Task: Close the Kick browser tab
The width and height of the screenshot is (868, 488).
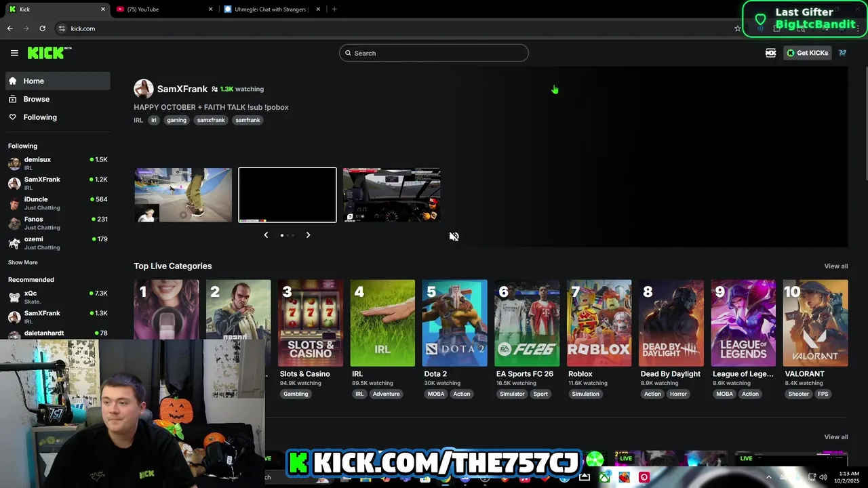Action: tap(103, 9)
